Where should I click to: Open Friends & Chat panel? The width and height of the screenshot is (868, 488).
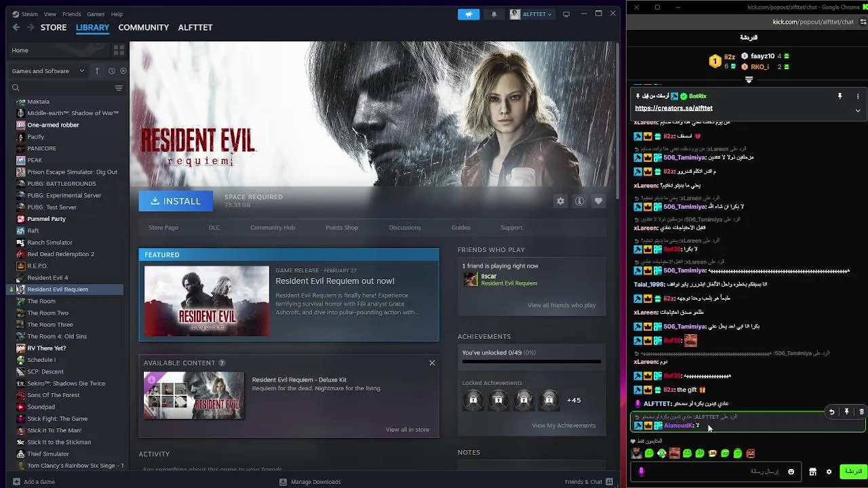pyautogui.click(x=589, y=482)
